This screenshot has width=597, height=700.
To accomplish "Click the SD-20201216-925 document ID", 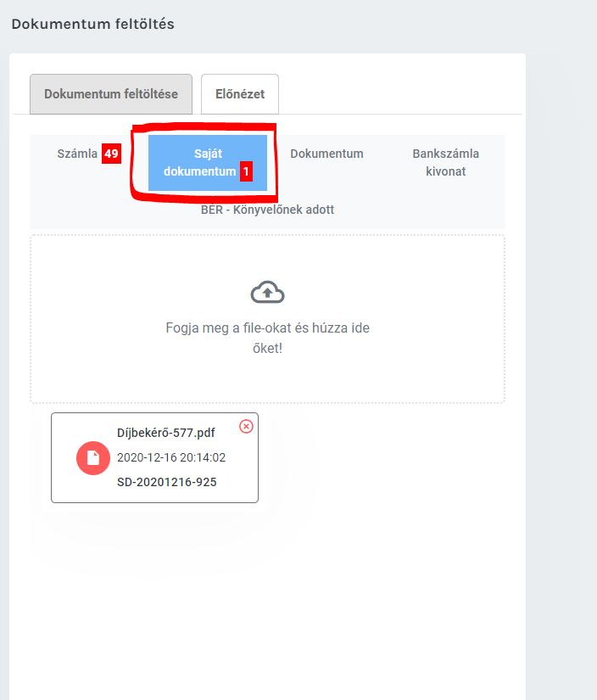I will coord(166,482).
